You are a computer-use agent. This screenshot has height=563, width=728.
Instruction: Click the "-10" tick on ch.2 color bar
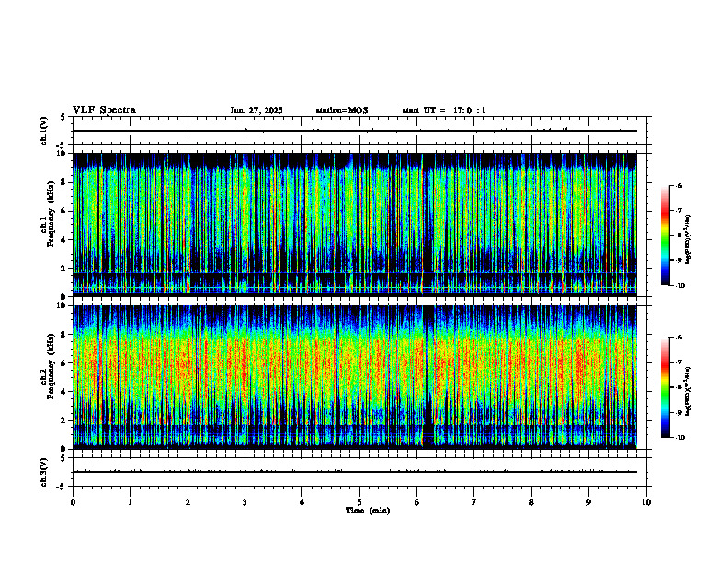coord(680,438)
